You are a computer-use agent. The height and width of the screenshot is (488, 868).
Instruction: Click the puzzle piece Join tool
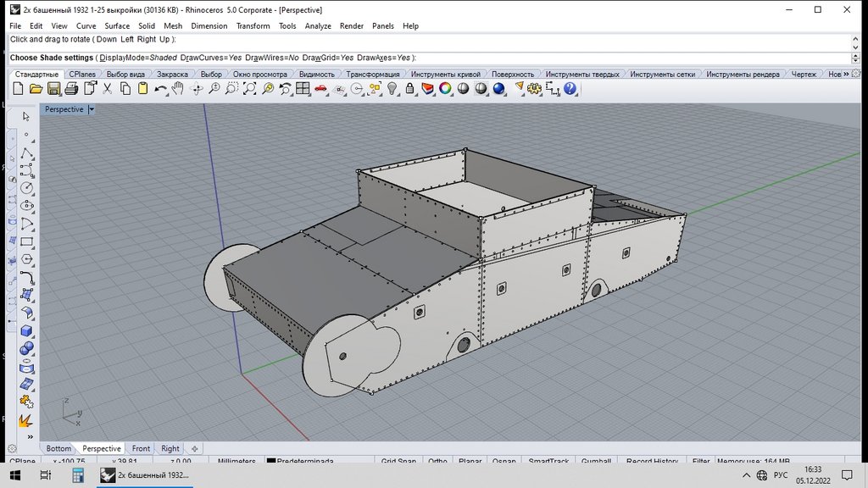pyautogui.click(x=26, y=401)
